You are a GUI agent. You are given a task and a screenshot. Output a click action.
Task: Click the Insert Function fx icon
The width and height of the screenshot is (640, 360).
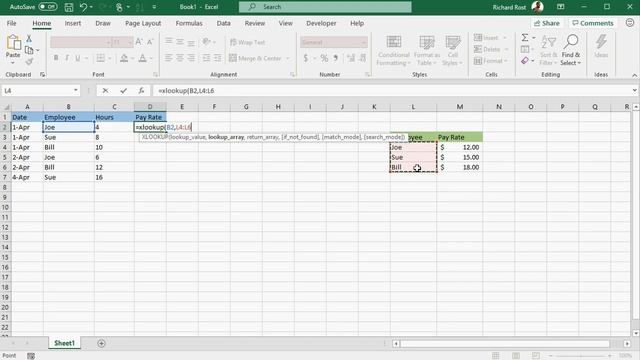pyautogui.click(x=141, y=91)
